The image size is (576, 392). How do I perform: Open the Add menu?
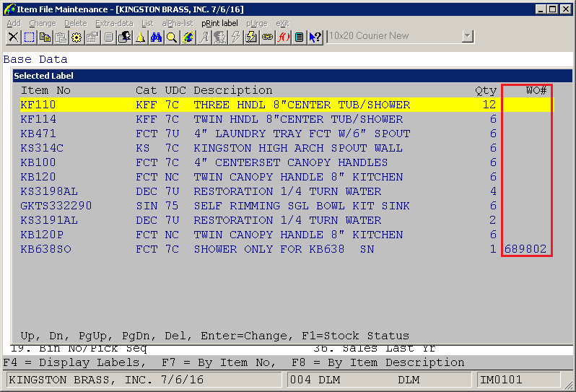pyautogui.click(x=14, y=23)
